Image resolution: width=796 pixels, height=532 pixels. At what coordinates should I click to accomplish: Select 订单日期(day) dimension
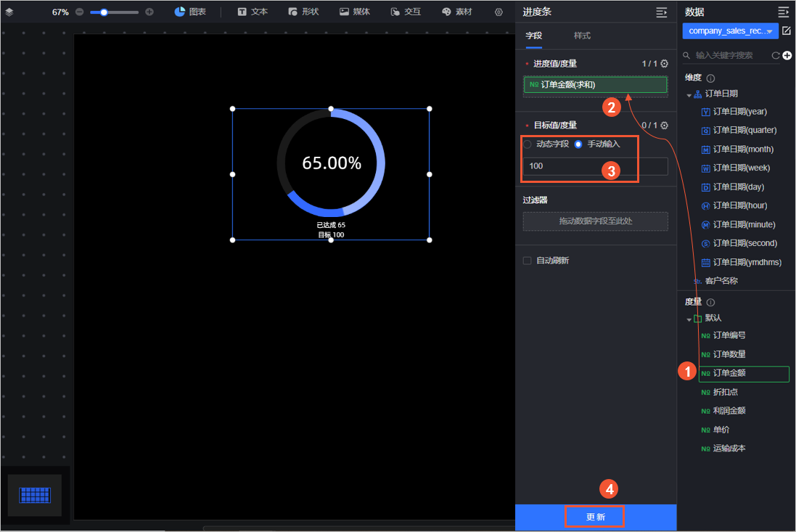click(733, 187)
